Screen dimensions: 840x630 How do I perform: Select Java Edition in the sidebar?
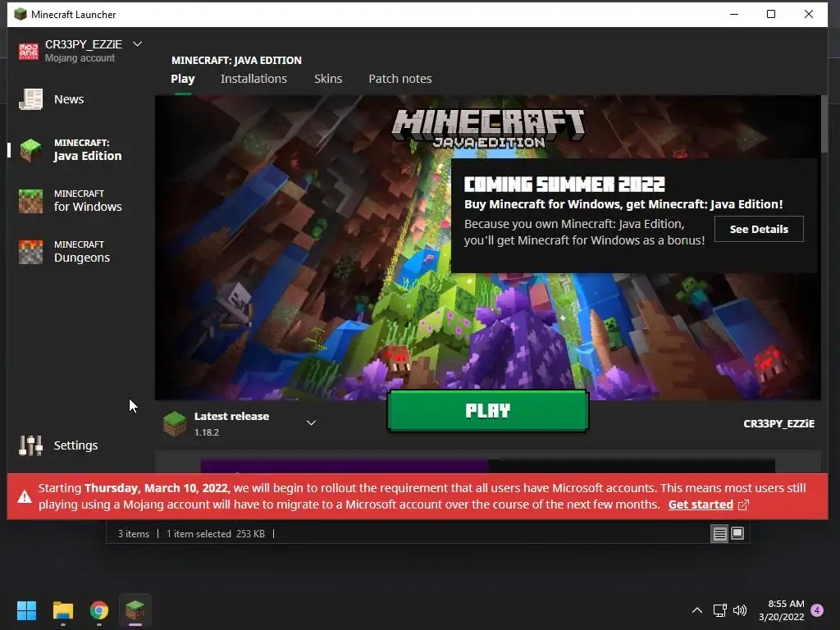coord(88,150)
